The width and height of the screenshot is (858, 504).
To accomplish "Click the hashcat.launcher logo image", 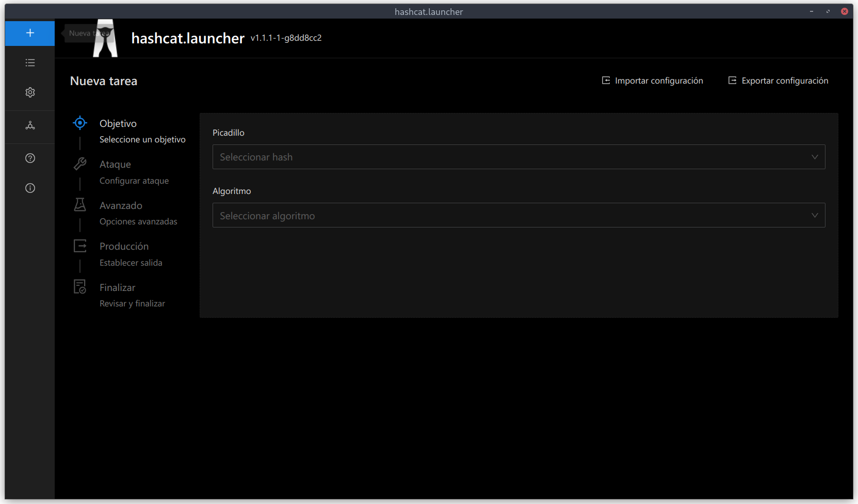I will [x=105, y=38].
